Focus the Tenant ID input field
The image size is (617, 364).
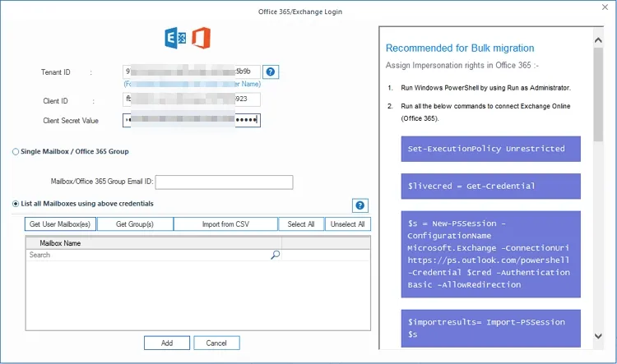tap(191, 71)
